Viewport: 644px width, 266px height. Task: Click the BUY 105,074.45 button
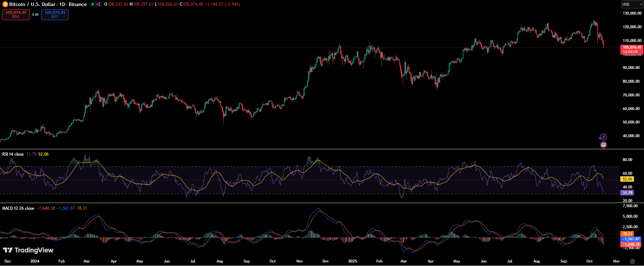pyautogui.click(x=55, y=15)
